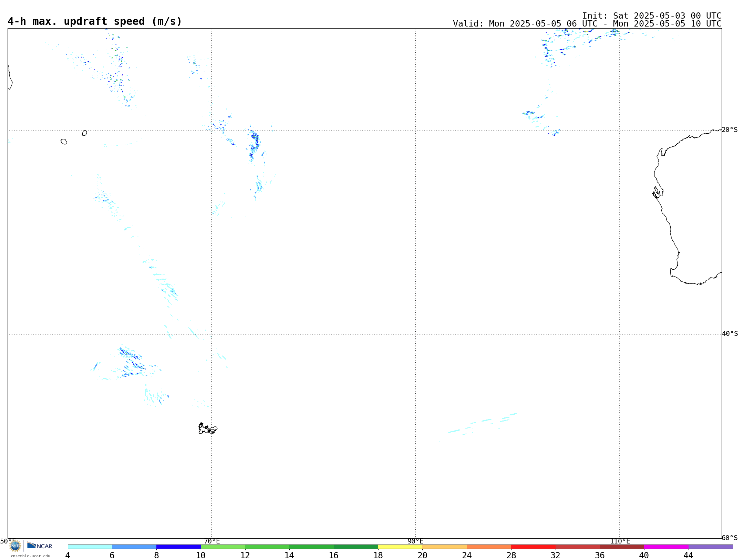Click the purple swatch above 44 m/s
744x560 pixels.
711,547
